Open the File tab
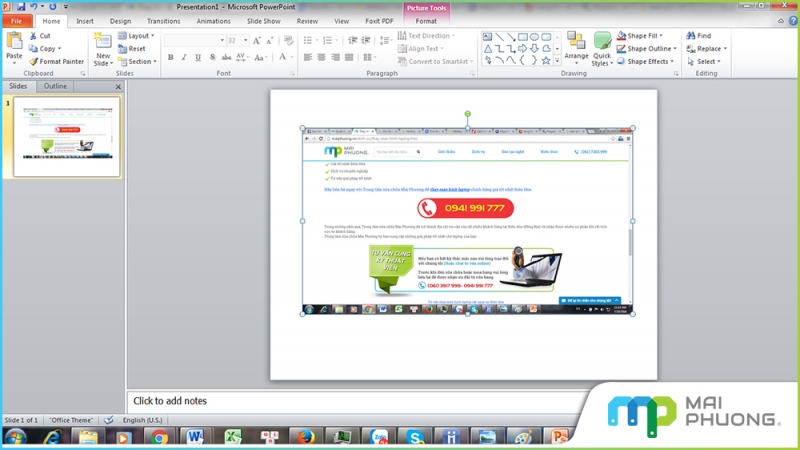 (17, 21)
